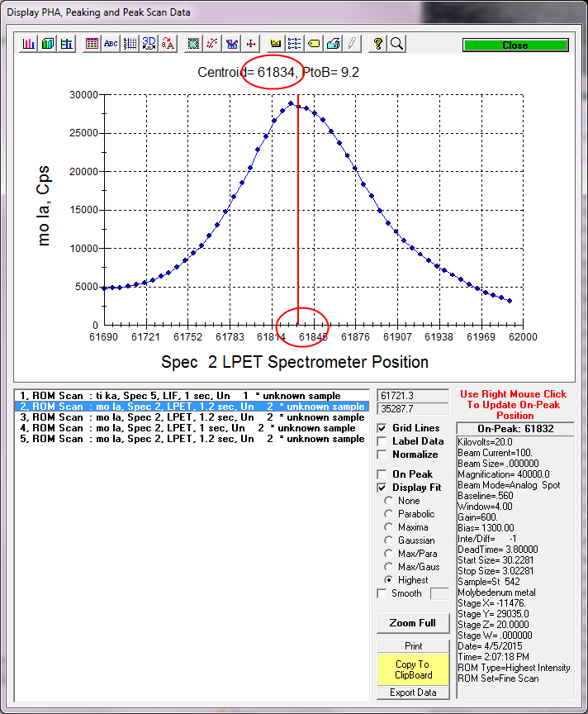Screen dimensions: 588x714
Task: Select ROM Scan 1 ti ka entry
Action: pos(188,396)
